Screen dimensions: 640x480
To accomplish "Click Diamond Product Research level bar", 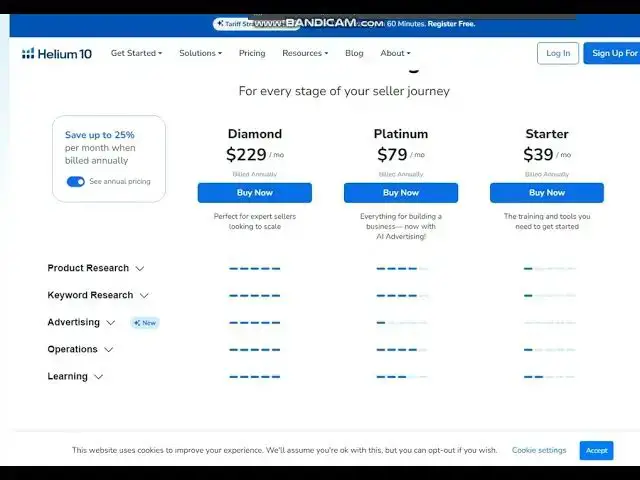I will pyautogui.click(x=255, y=269).
